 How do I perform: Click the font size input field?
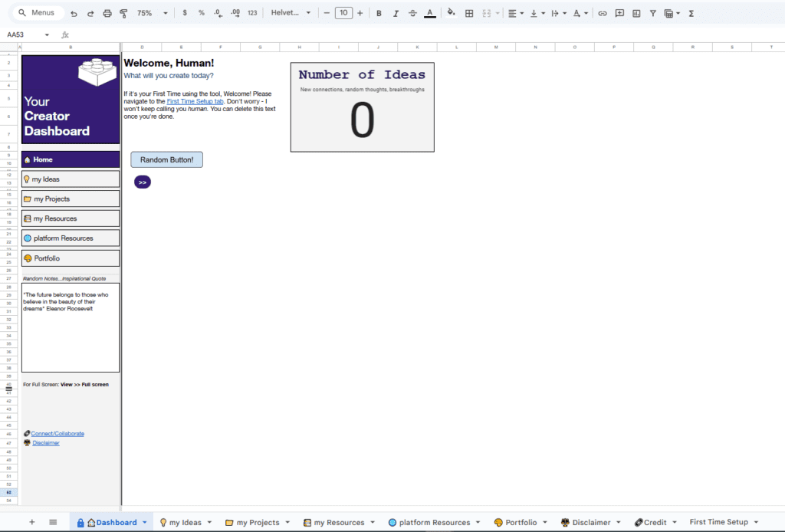tap(343, 13)
